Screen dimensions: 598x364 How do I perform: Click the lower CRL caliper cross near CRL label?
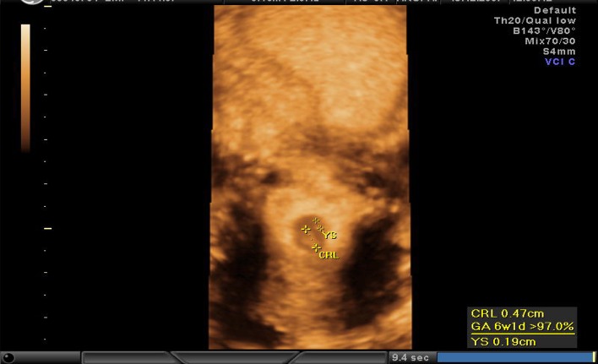[x=316, y=247]
